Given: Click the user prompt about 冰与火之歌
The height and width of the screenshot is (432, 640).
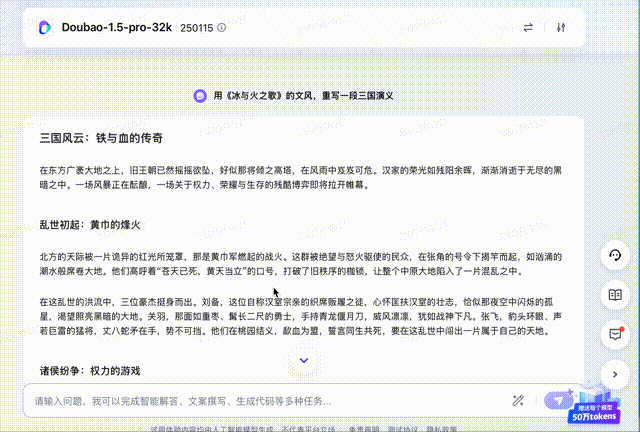Looking at the screenshot, I should coord(303,96).
